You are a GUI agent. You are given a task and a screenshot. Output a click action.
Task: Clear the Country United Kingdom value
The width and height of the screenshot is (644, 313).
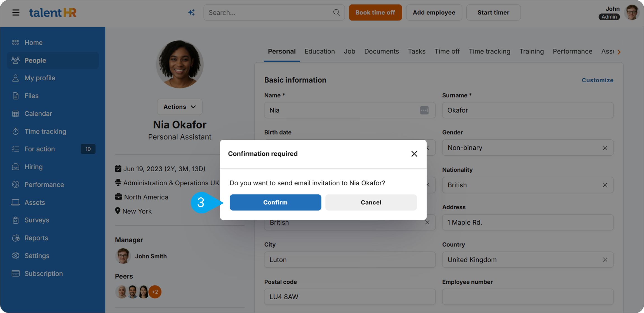coord(605,260)
